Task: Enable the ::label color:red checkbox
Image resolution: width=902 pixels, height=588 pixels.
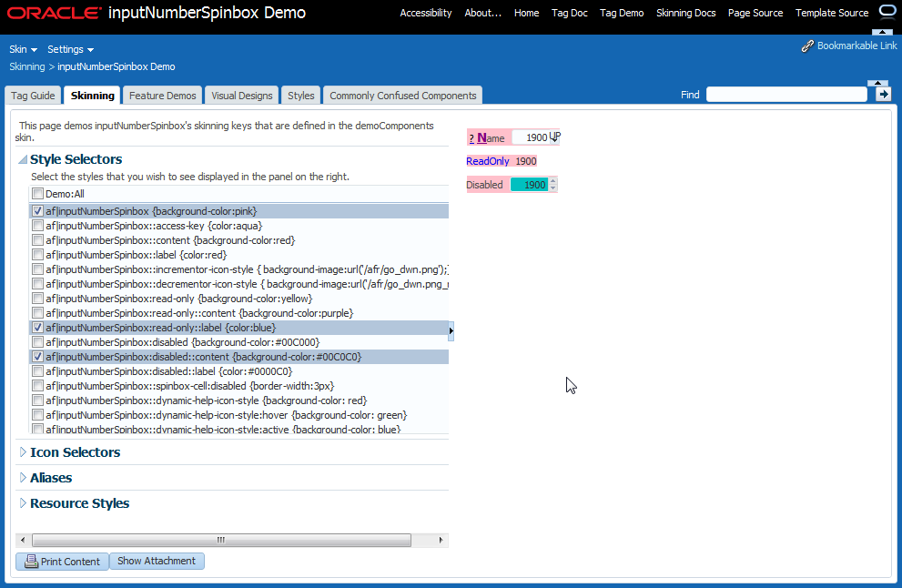Action: pyautogui.click(x=37, y=254)
